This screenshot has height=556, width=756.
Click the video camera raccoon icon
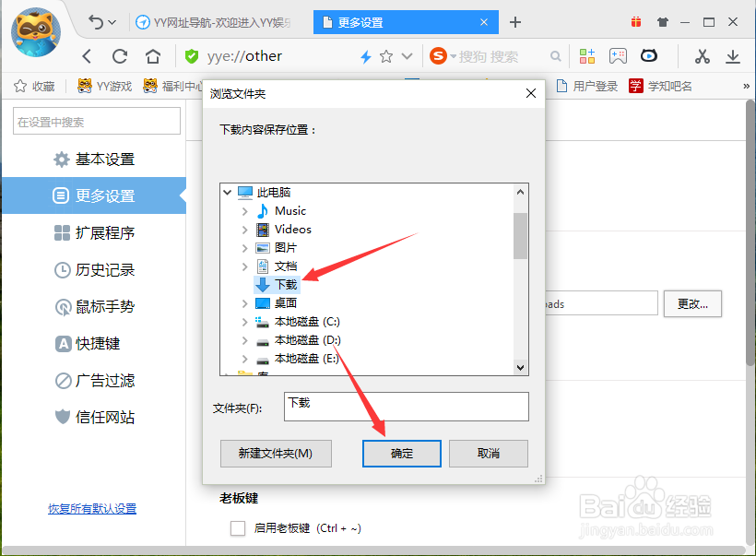click(x=648, y=56)
